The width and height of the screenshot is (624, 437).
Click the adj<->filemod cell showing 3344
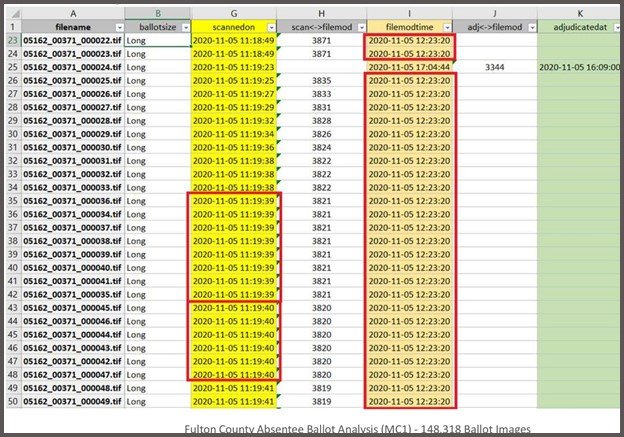pos(493,67)
